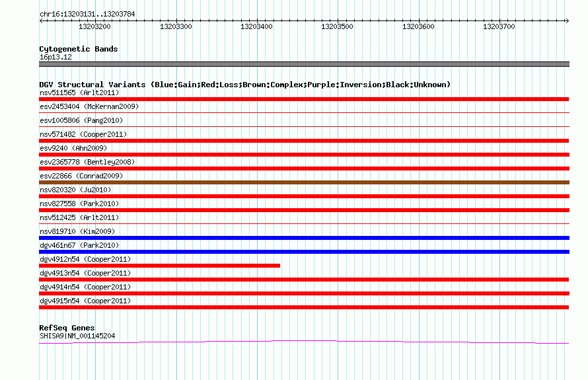Image resolution: width=588 pixels, height=380 pixels.
Task: Select the short red bar under dgv4912n54
Action: tap(159, 266)
